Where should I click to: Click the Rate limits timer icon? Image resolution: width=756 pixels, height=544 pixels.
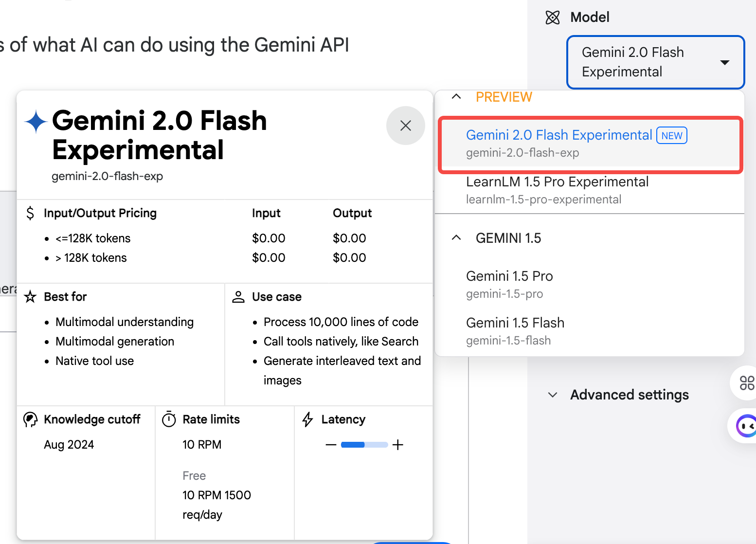coord(169,419)
